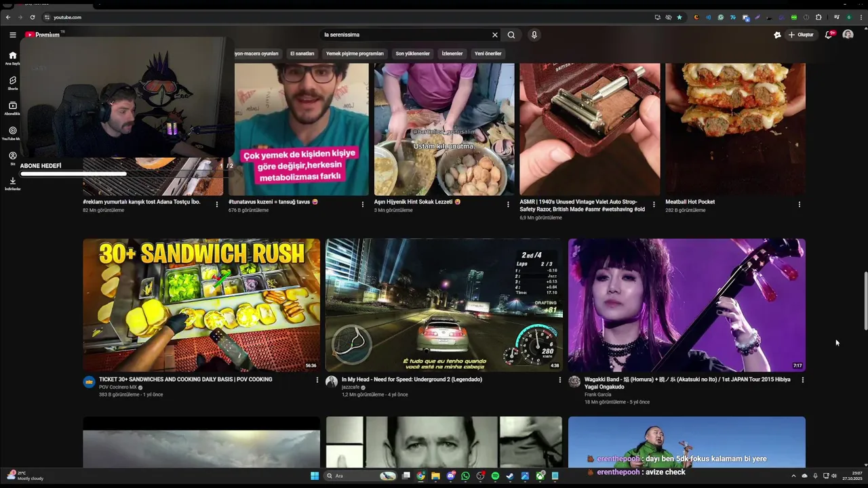Submit search with the magnifier button
This screenshot has height=488, width=868.
pyautogui.click(x=511, y=35)
